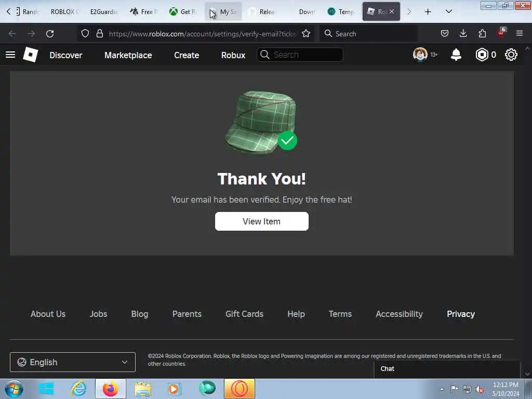Bookmark this page with the star
This screenshot has height=399, width=532.
(306, 33)
